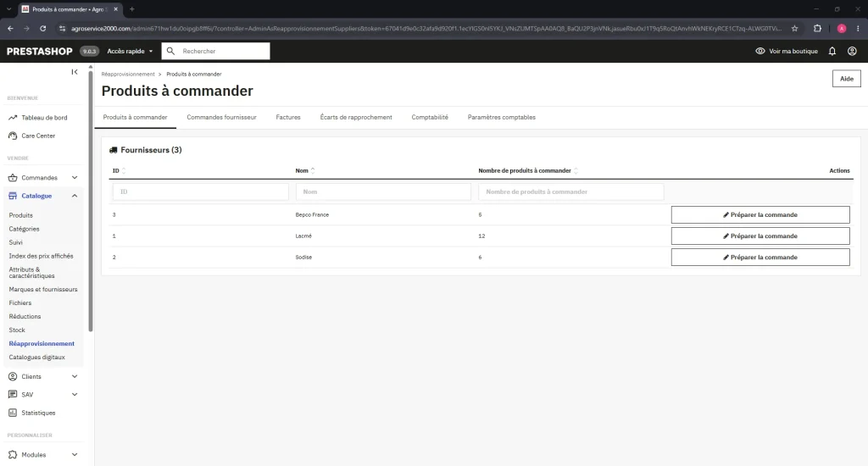Click the Statistiques chart icon

tap(13, 413)
